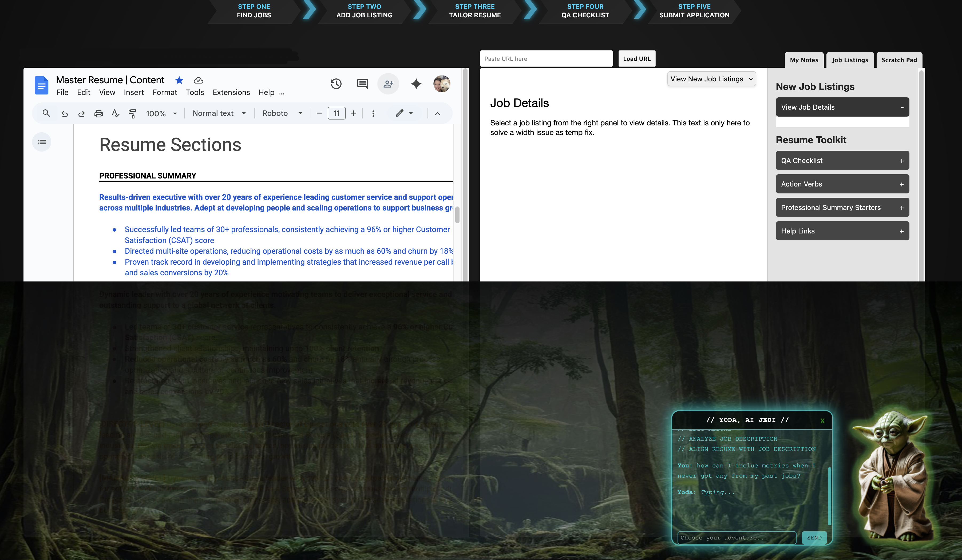
Task: Open the Roboto font dropdown
Action: 282,113
